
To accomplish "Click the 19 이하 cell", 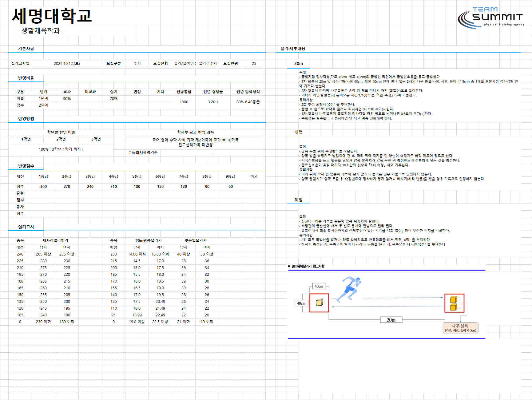I will (x=207, y=322).
